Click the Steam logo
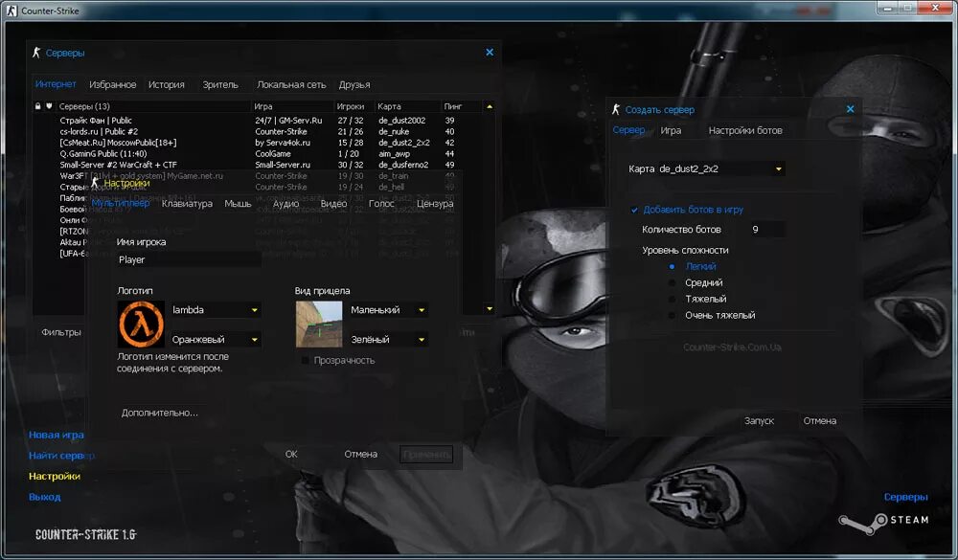This screenshot has height=560, width=958. tap(883, 522)
